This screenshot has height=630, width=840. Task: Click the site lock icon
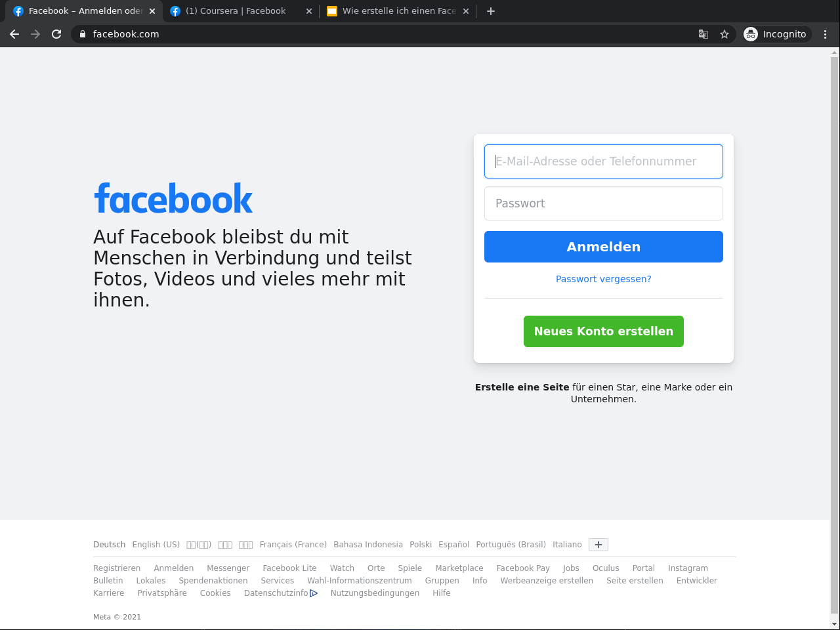click(x=83, y=34)
